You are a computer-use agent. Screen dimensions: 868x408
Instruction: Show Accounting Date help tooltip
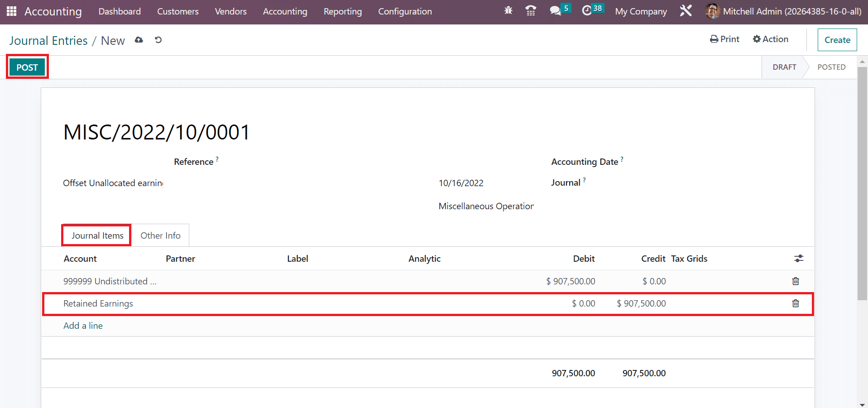[622, 159]
